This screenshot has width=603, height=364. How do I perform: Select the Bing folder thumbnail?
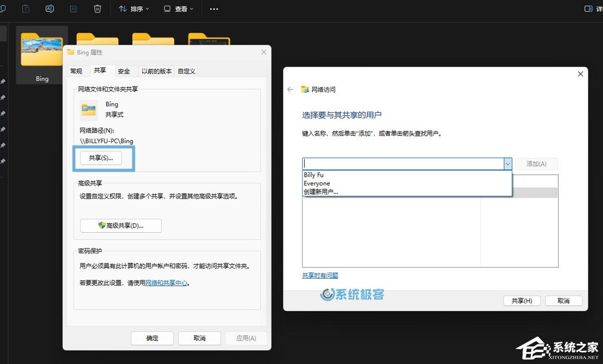click(x=42, y=50)
